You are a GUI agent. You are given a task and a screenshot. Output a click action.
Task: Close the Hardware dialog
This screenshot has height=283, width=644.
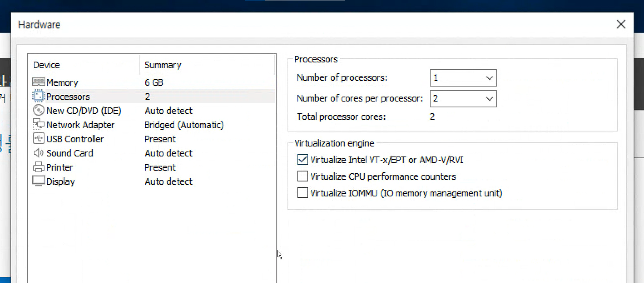click(x=621, y=24)
